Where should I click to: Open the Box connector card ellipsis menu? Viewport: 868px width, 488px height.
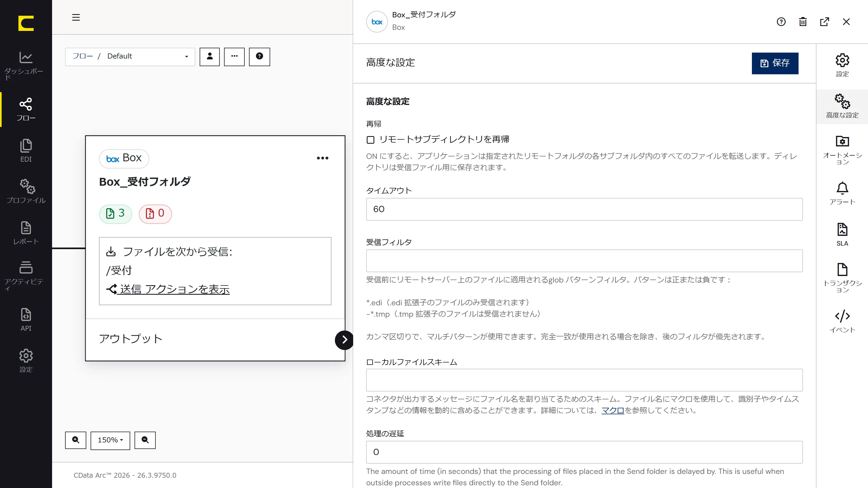coord(323,158)
